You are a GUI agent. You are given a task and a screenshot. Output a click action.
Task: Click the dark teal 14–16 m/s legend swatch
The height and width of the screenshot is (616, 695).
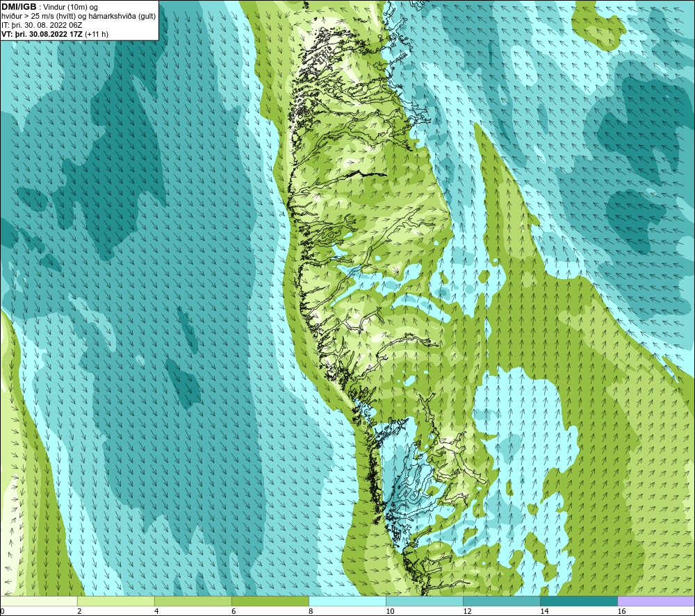[x=578, y=601]
